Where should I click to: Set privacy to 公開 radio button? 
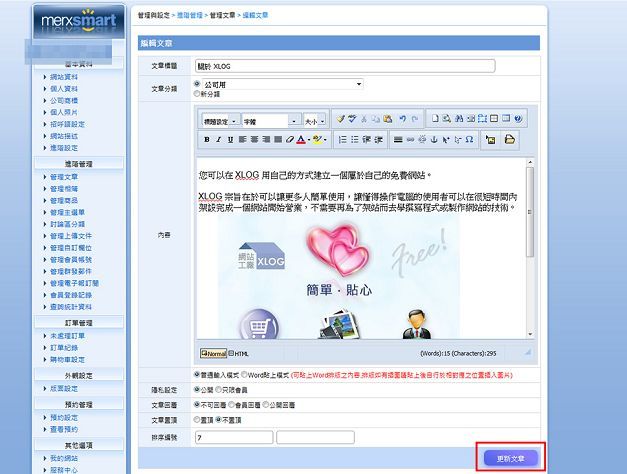tap(197, 389)
